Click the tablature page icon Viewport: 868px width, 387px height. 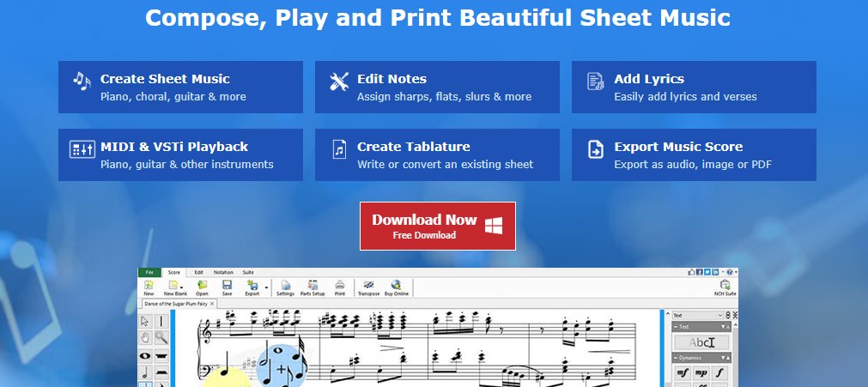click(339, 149)
